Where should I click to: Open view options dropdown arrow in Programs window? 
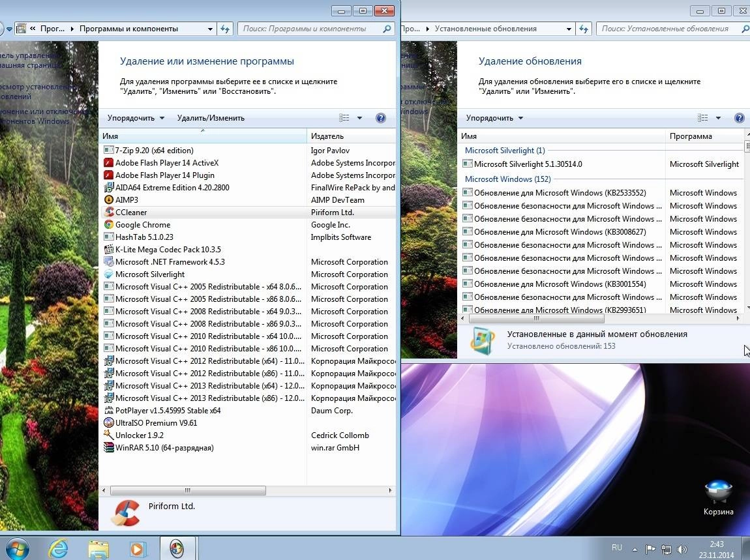click(x=359, y=118)
